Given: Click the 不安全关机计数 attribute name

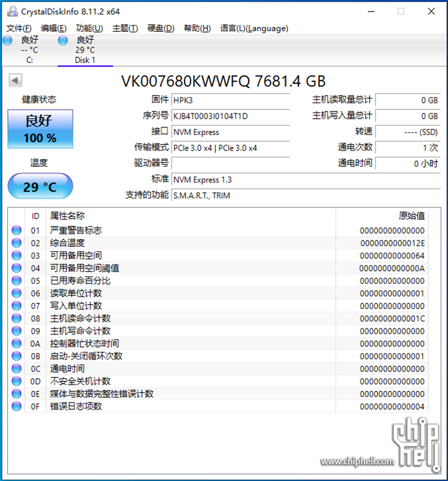Looking at the screenshot, I should tap(81, 381).
